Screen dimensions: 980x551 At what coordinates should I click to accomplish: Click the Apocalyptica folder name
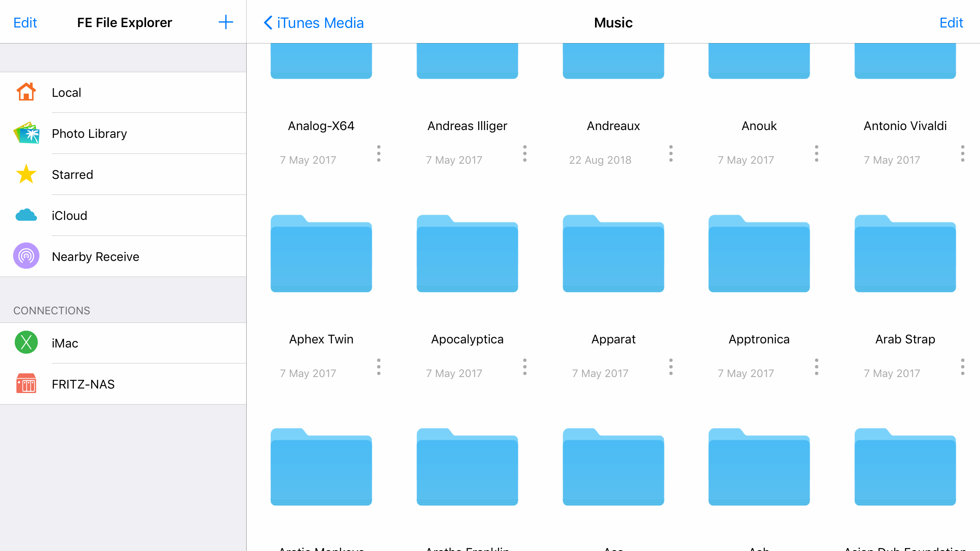467,339
